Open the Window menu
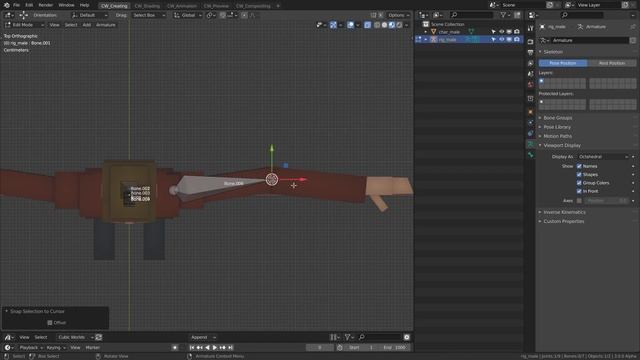 tap(66, 5)
